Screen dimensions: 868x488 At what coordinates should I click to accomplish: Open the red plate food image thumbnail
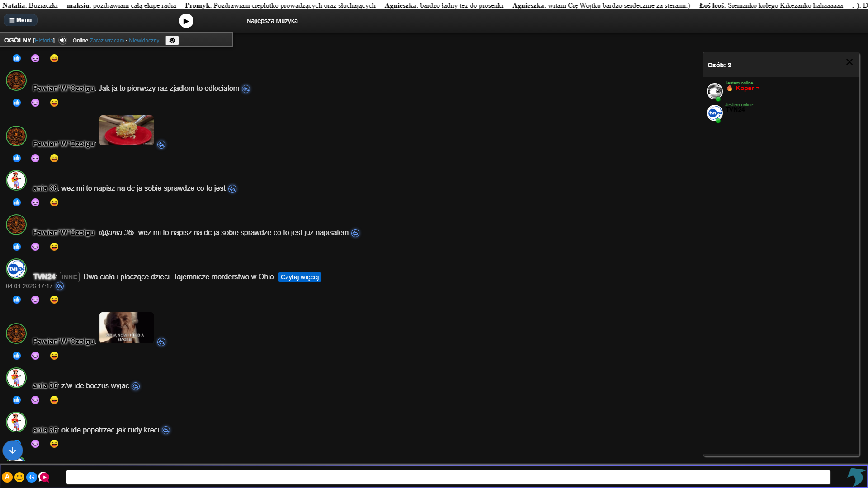127,130
